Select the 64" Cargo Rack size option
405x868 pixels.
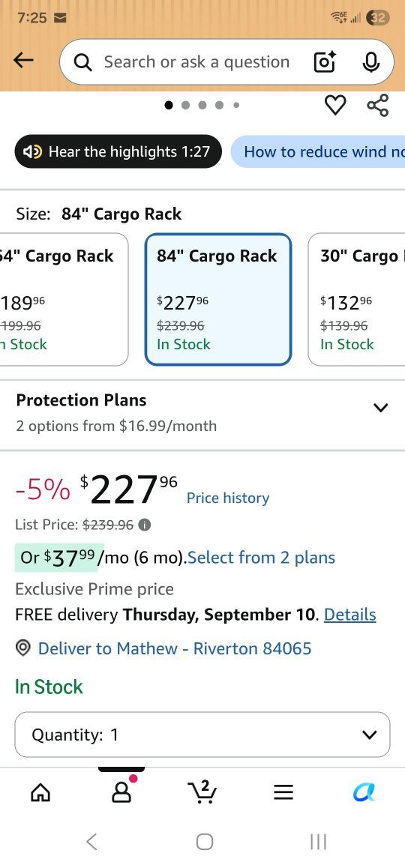tap(64, 300)
